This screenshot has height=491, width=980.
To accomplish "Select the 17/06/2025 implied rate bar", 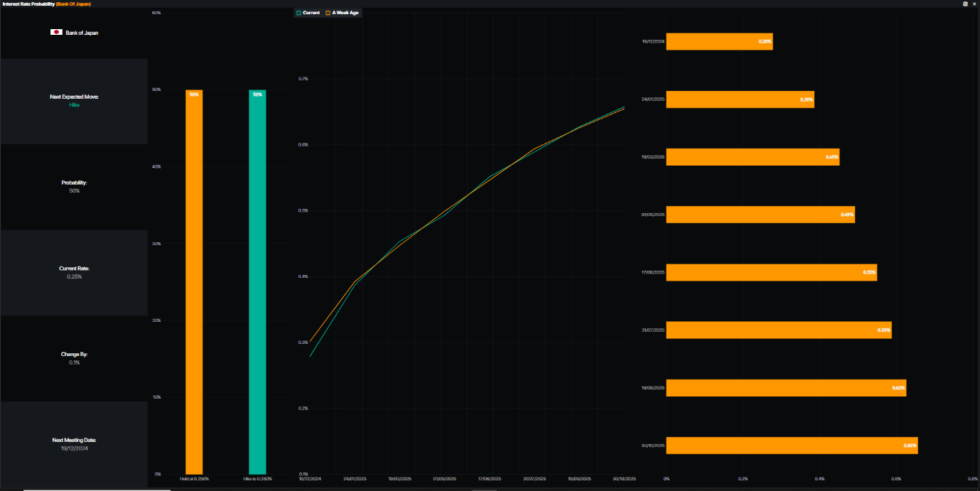I will pos(772,272).
